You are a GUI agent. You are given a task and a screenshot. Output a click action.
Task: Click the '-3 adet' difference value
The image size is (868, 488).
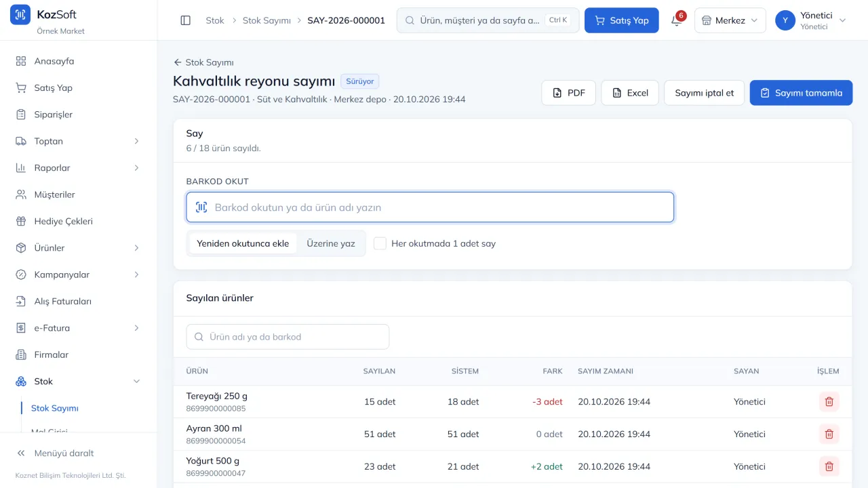pos(547,402)
